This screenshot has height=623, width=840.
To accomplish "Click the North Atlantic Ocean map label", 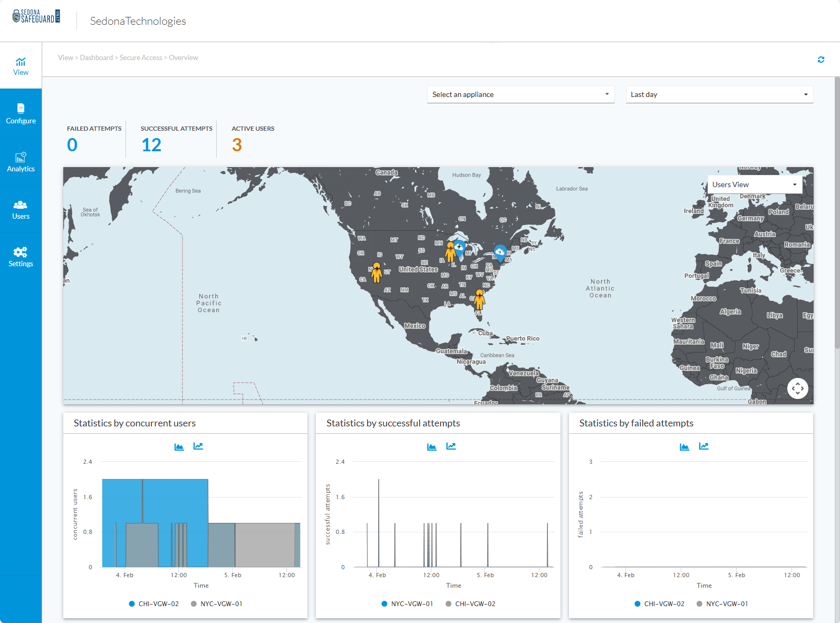I will coord(600,288).
